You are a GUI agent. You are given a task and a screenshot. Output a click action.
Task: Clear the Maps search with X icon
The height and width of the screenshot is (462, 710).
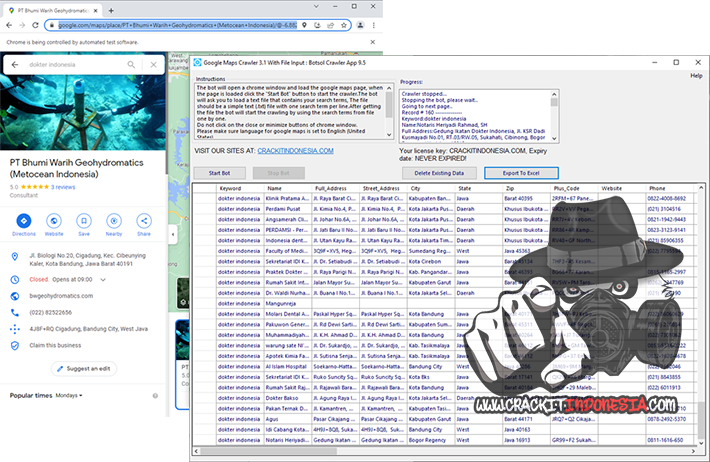[153, 65]
